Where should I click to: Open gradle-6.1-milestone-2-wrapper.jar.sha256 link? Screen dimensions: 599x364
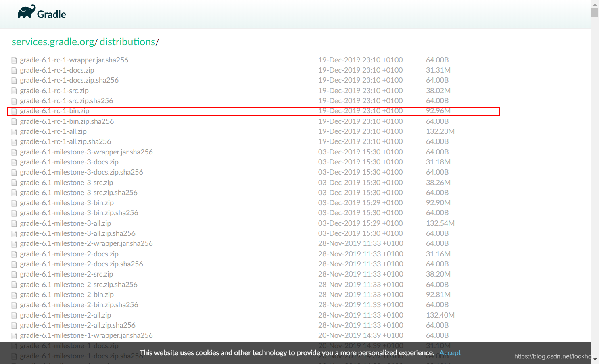tap(86, 243)
